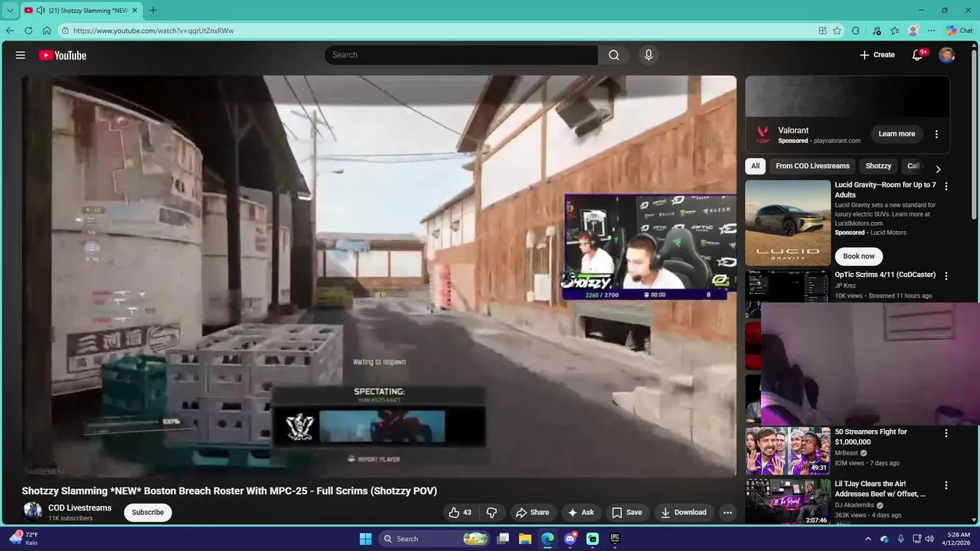Click Book now on Lucid ad

(x=858, y=256)
